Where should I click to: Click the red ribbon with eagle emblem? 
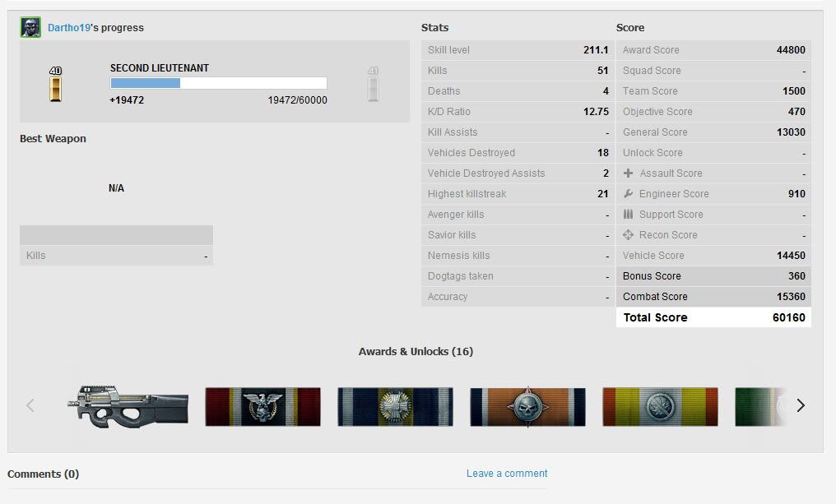262,407
